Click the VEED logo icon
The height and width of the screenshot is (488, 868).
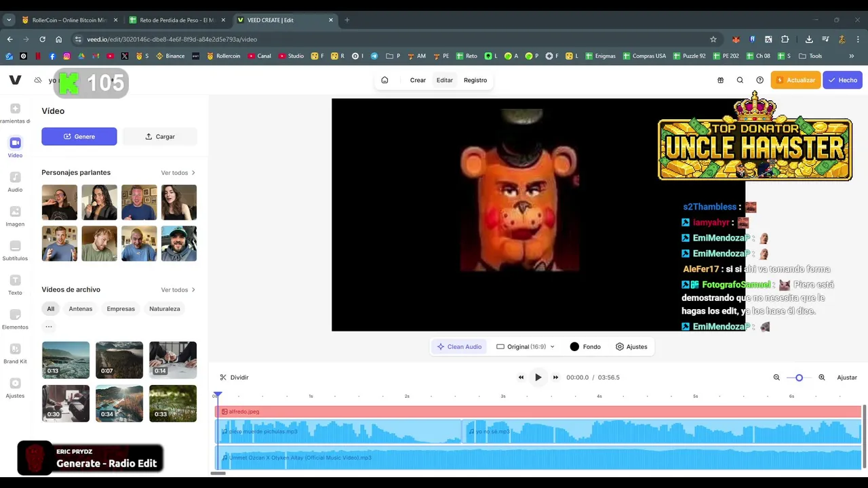click(15, 80)
